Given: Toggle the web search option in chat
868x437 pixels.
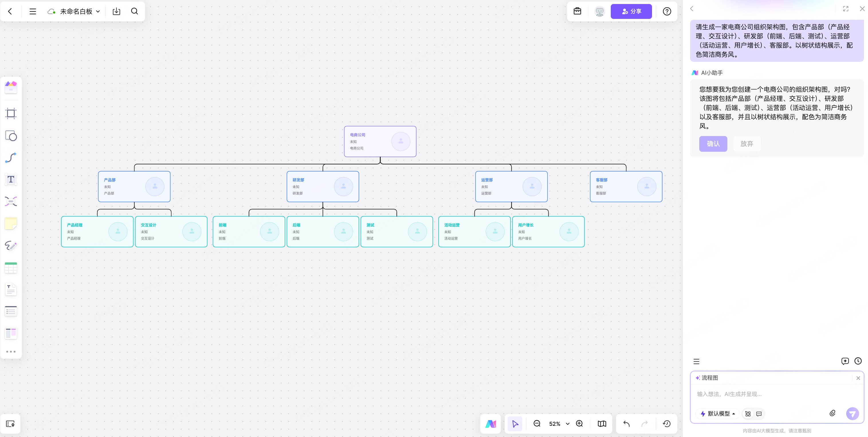Looking at the screenshot, I should point(748,414).
